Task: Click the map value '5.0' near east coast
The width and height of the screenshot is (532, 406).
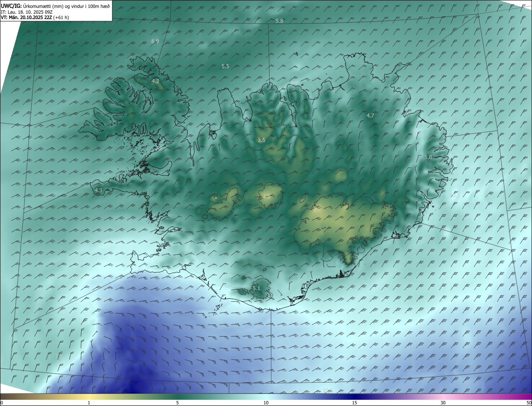Action: (428, 157)
